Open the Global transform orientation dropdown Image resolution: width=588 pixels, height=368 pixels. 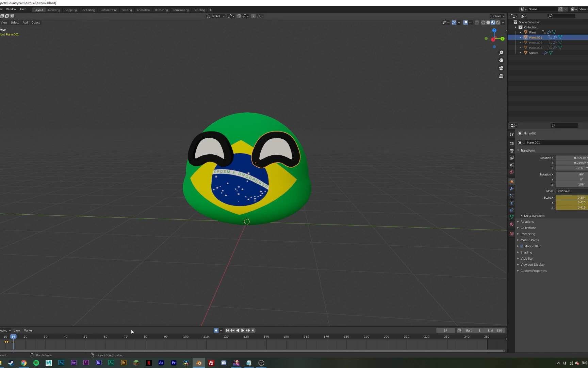(x=216, y=16)
